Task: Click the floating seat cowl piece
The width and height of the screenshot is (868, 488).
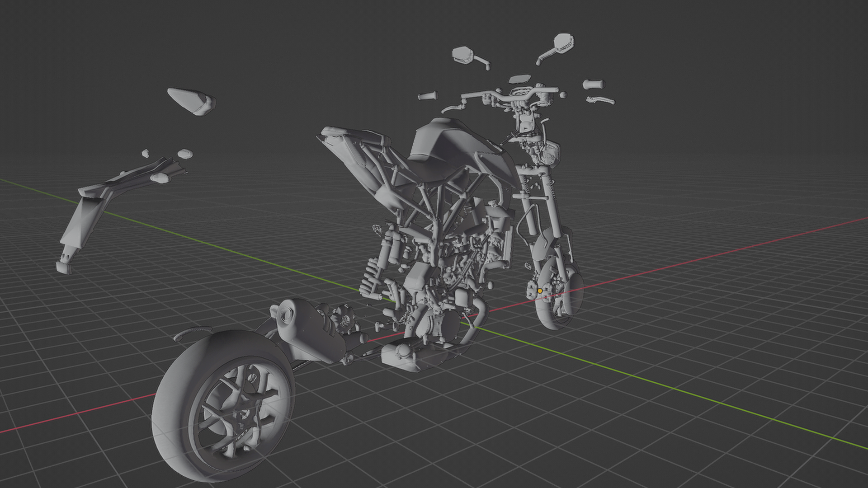Action: point(192,101)
